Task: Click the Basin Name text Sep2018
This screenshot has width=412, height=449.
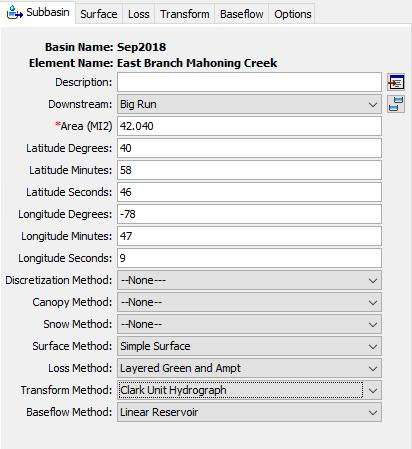Action: coord(141,47)
